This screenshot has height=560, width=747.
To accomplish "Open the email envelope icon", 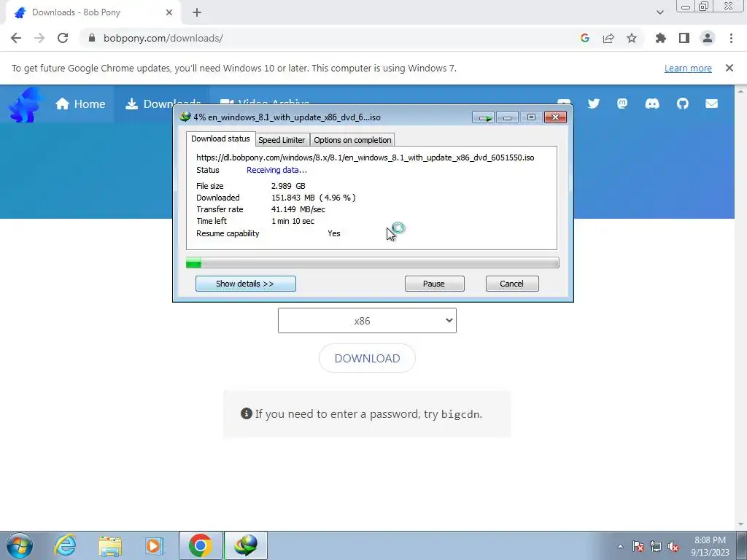I will tap(712, 104).
